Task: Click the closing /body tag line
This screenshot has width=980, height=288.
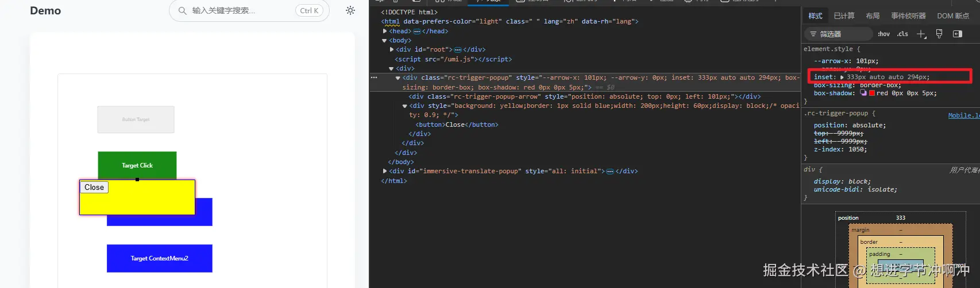Action: tap(400, 162)
